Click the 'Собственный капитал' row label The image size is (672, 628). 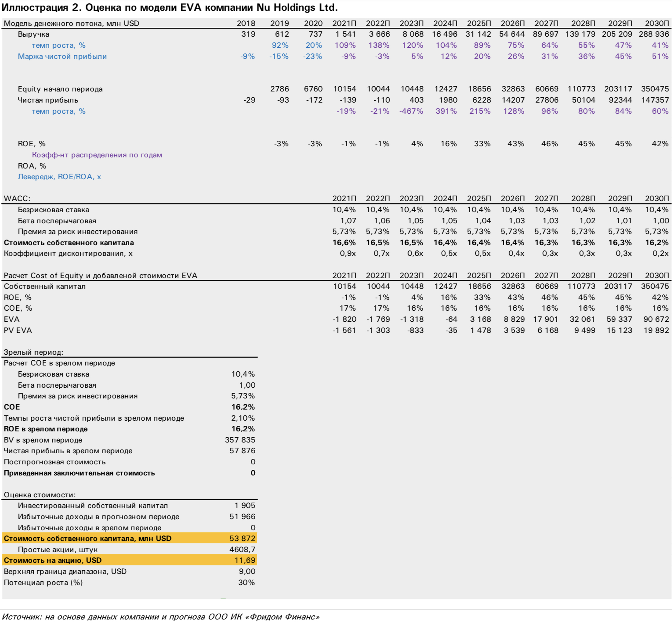tap(44, 286)
